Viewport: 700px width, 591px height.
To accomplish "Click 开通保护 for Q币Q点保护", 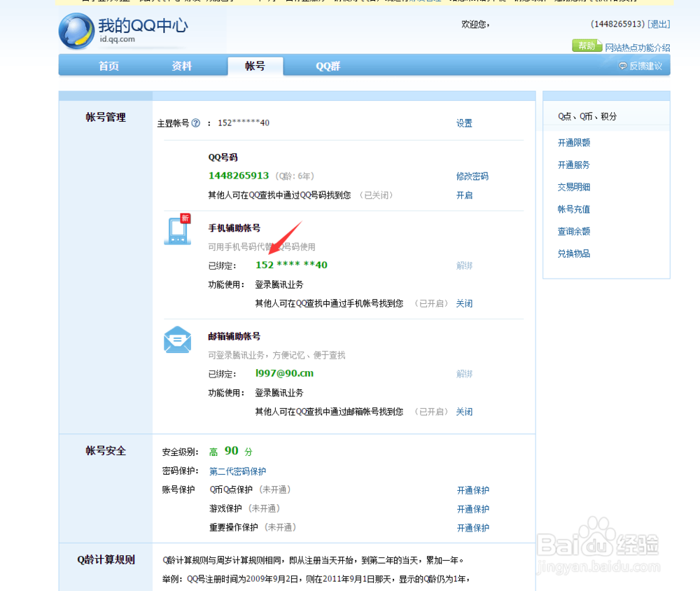I will coord(472,490).
